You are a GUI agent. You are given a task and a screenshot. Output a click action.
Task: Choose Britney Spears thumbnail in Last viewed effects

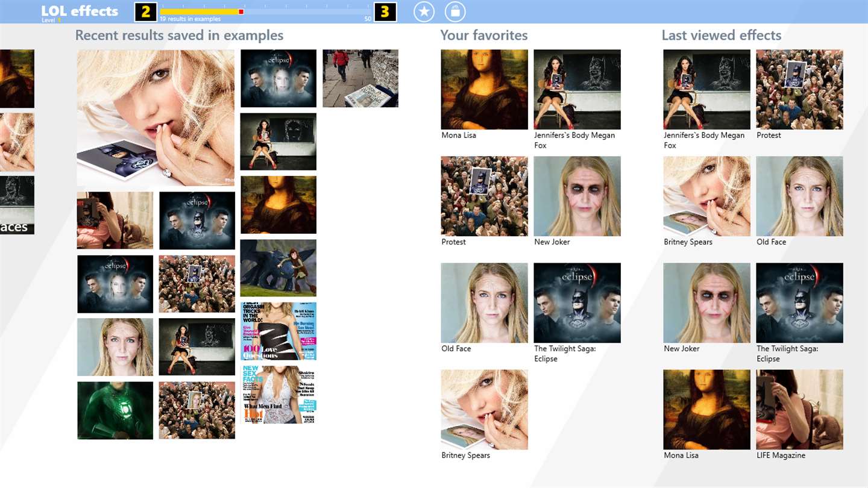coord(707,196)
